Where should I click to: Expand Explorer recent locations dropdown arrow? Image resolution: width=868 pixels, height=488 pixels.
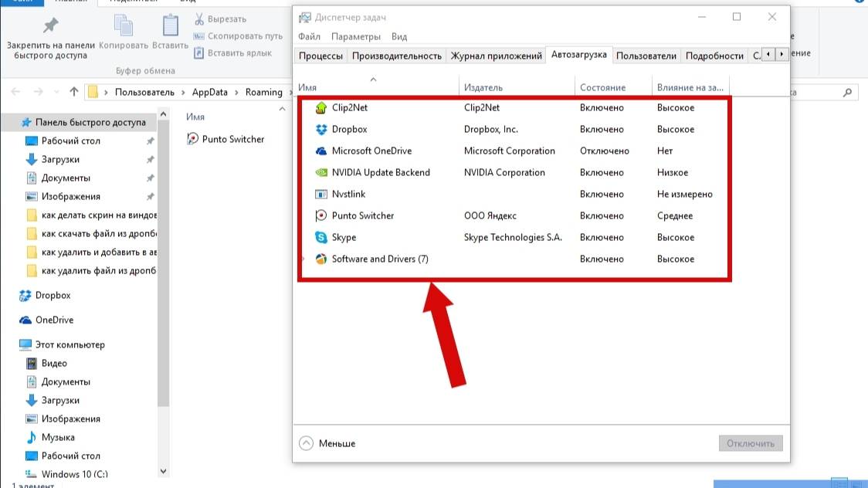coord(56,93)
